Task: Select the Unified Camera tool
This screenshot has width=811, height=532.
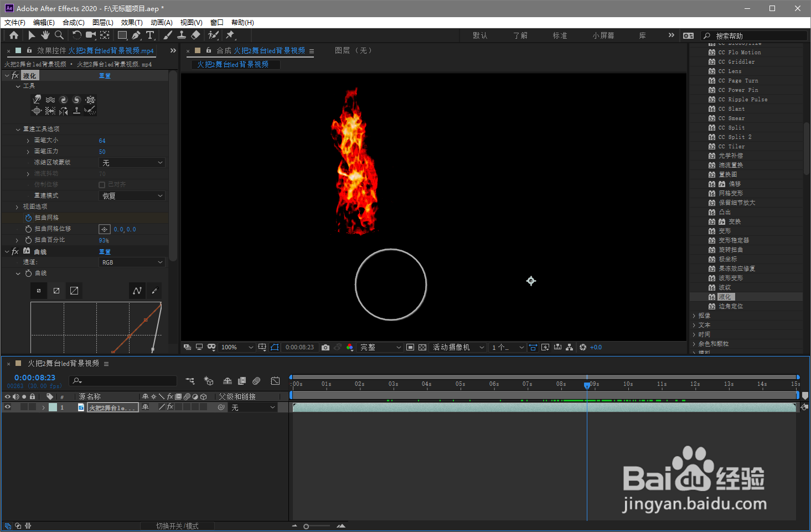Action: (91, 35)
